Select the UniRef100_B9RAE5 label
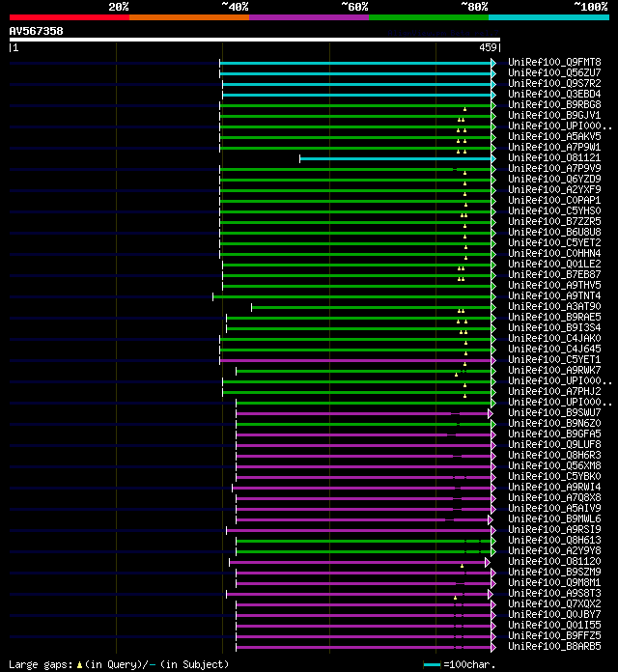 pyautogui.click(x=554, y=317)
